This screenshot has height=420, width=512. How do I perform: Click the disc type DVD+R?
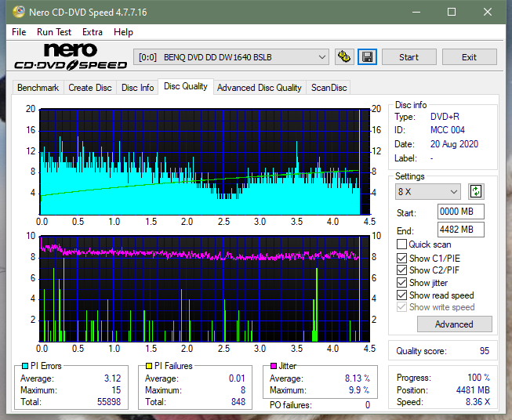point(445,117)
